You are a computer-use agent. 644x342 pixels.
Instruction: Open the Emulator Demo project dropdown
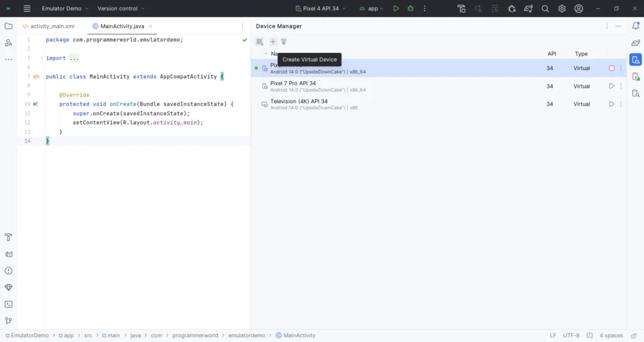tap(65, 9)
